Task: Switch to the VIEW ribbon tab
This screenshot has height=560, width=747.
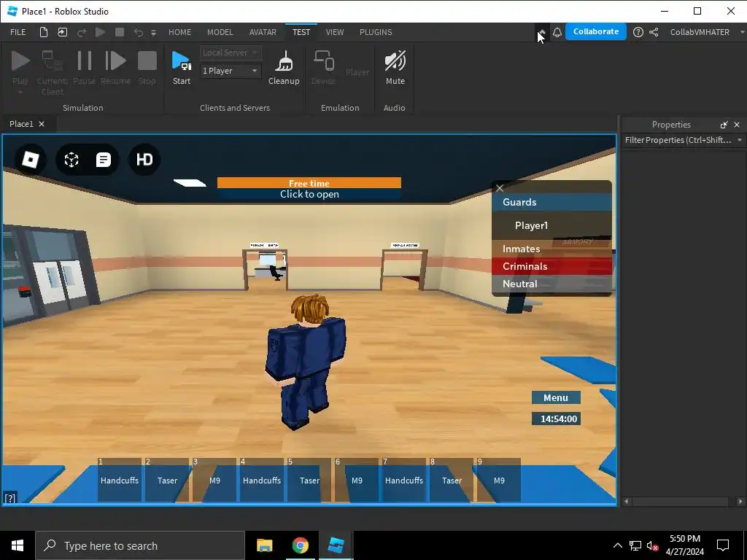Action: pos(334,32)
